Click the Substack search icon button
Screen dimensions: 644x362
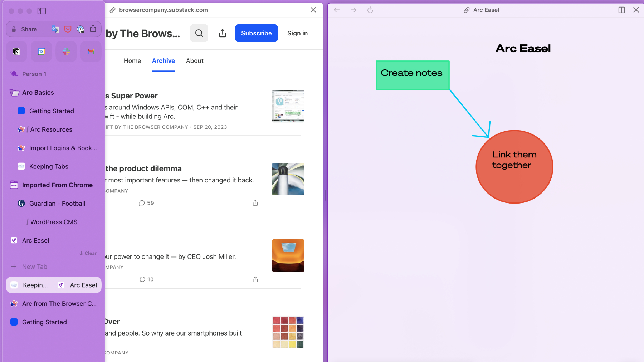(199, 33)
